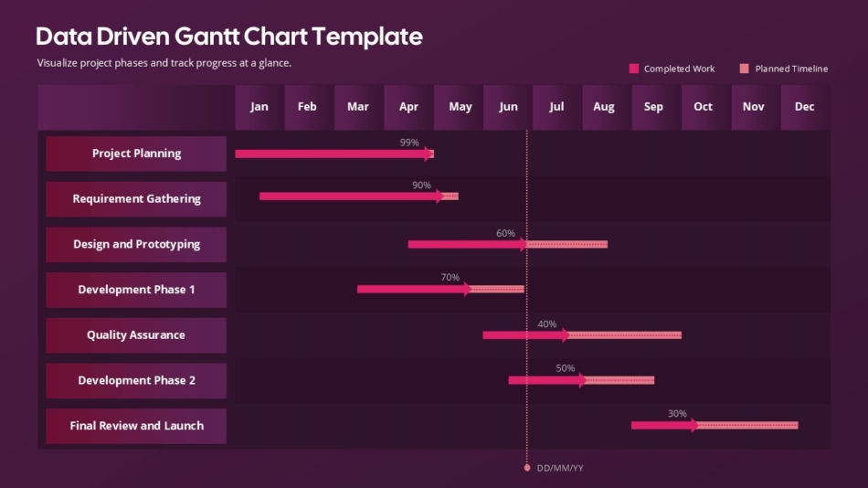Select the Quality Assurance row label
The image size is (868, 488).
[x=136, y=335]
